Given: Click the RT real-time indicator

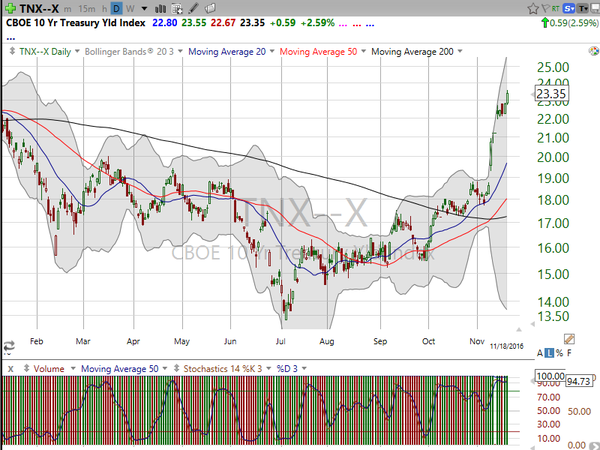Looking at the screenshot, I should coord(555,8).
